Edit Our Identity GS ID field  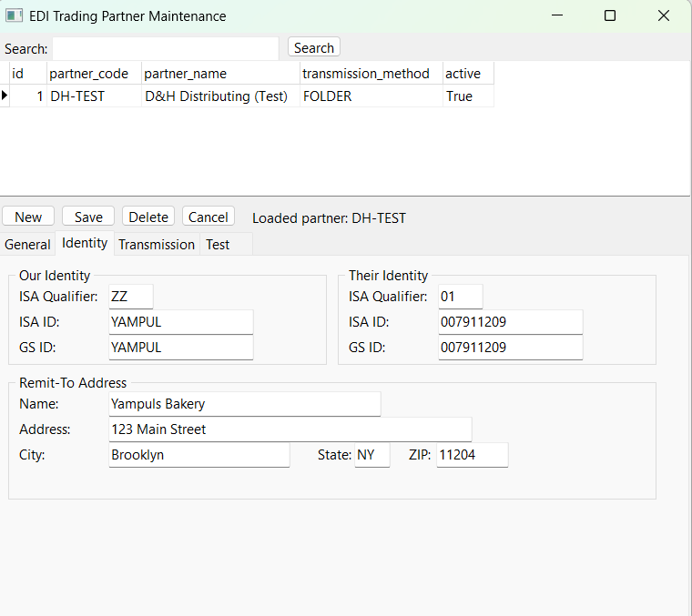click(x=181, y=348)
